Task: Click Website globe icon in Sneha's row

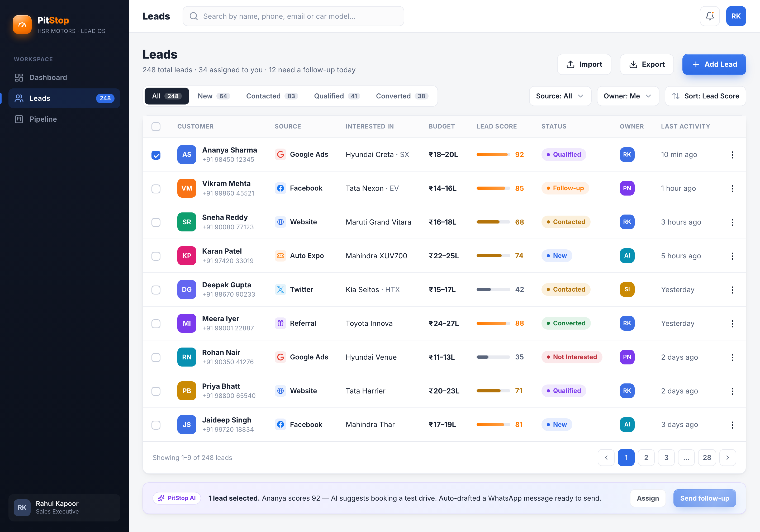Action: [x=280, y=222]
